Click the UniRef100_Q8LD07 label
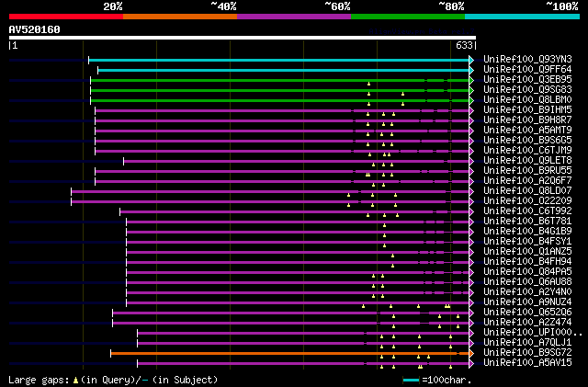The image size is (588, 387). (x=527, y=191)
